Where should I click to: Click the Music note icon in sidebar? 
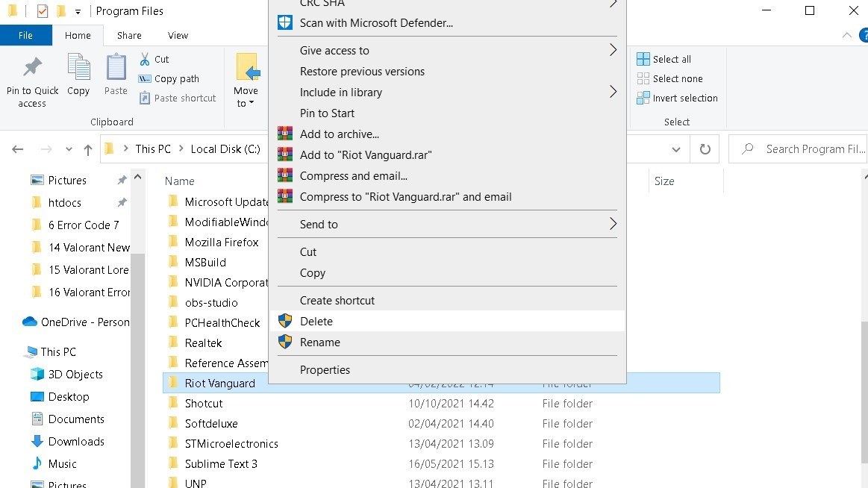point(37,463)
